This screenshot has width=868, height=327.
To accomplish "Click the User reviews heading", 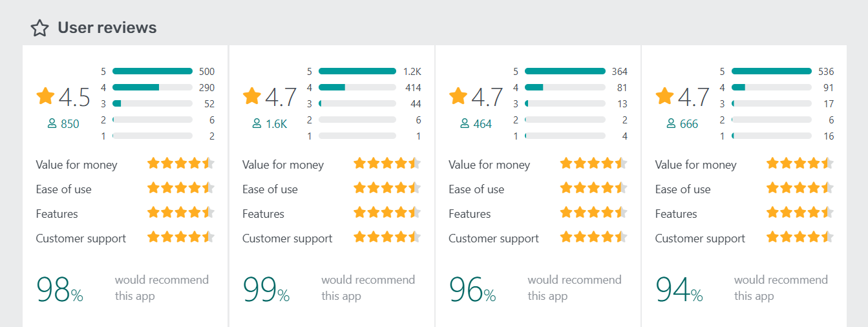I will click(107, 28).
